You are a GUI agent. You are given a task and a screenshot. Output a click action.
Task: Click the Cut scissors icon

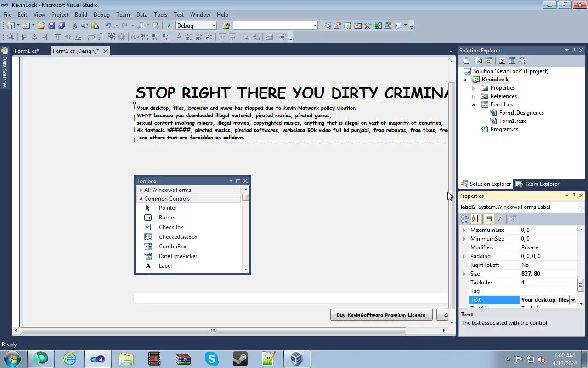pyautogui.click(x=74, y=25)
